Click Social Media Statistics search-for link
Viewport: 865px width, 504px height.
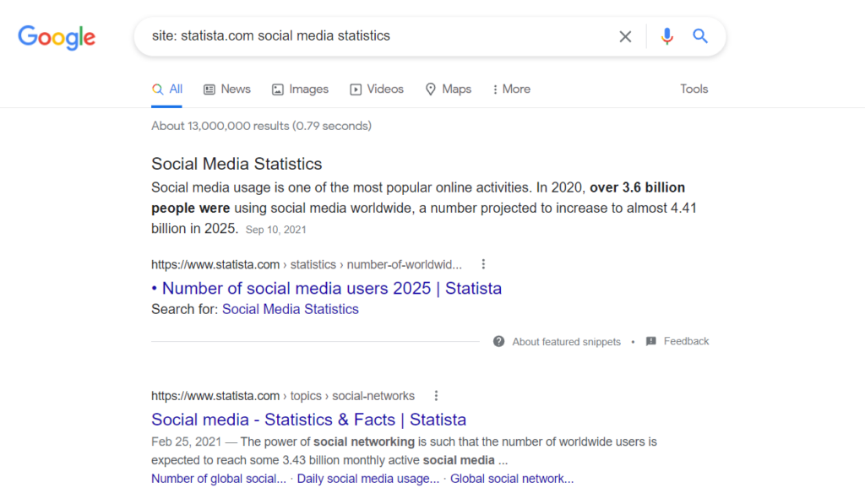pyautogui.click(x=290, y=309)
